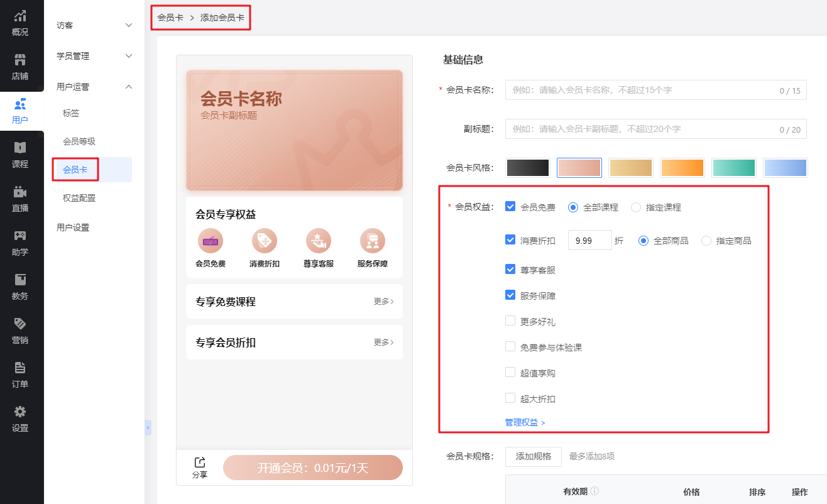This screenshot has width=827, height=504.
Task: Collapse the 用户运营 menu section
Action: point(94,87)
